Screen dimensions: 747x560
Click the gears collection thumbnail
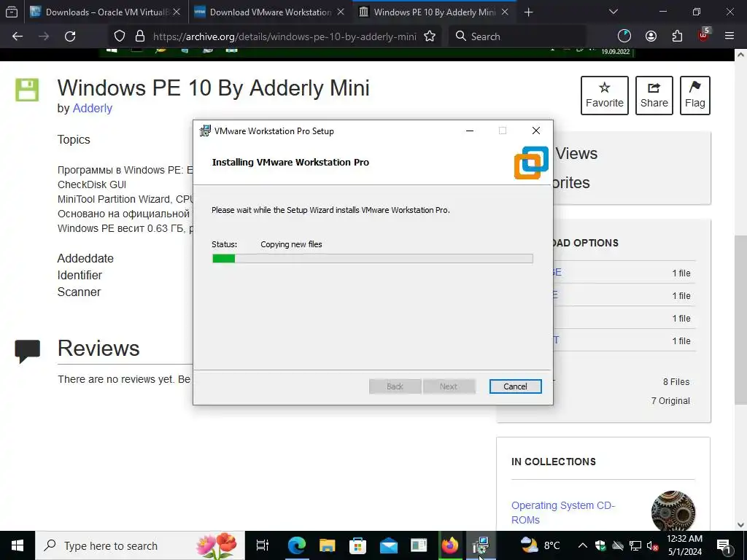point(673,513)
